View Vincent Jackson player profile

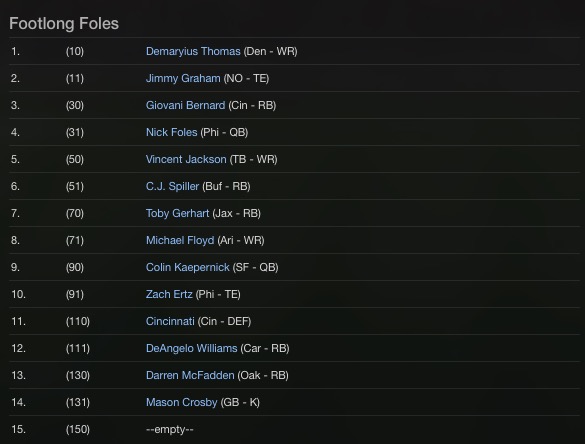click(x=186, y=159)
